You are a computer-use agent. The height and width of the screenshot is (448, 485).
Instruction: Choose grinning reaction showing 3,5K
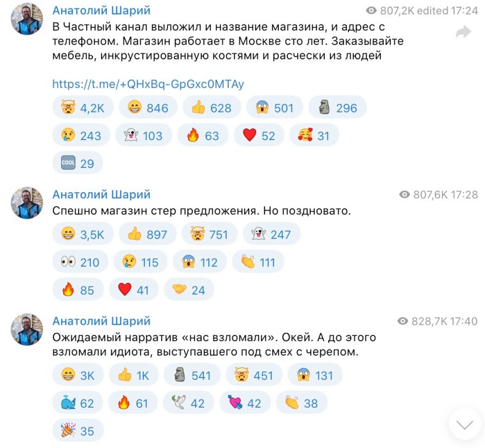coord(83,234)
